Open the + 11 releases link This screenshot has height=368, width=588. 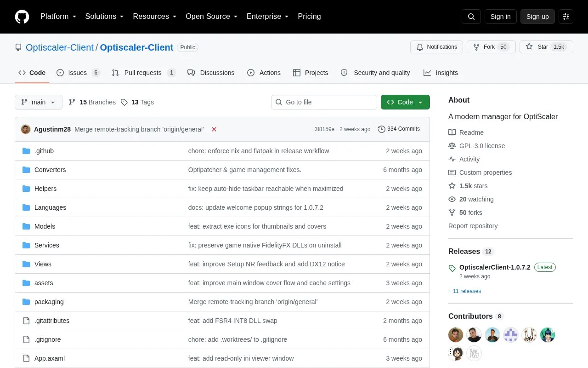[x=465, y=291]
